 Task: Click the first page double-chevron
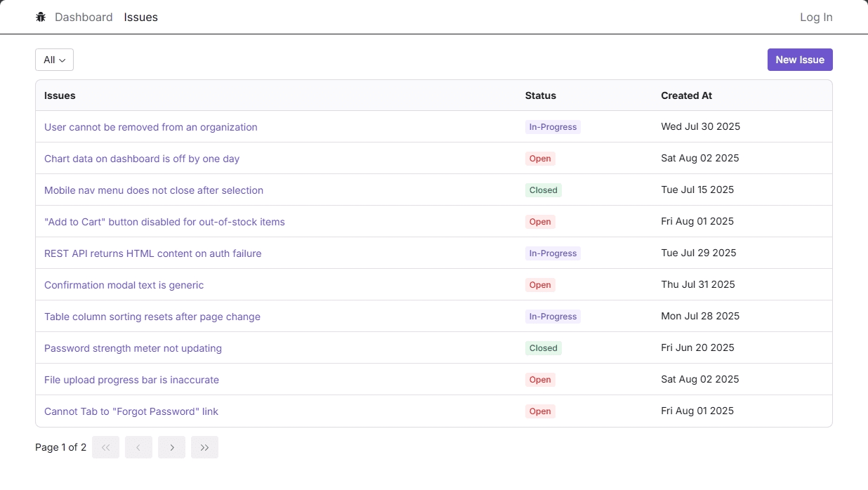pyautogui.click(x=105, y=447)
